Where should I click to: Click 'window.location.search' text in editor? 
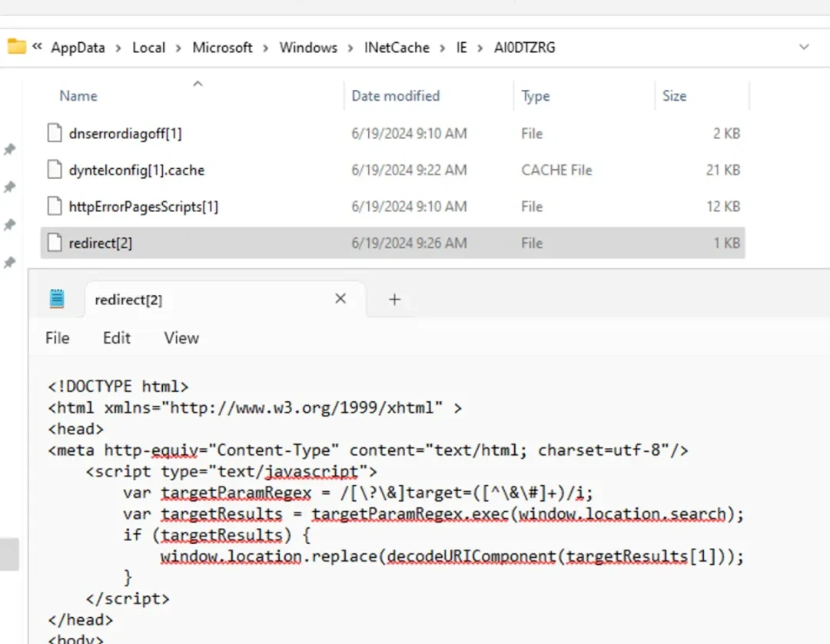[x=622, y=514]
